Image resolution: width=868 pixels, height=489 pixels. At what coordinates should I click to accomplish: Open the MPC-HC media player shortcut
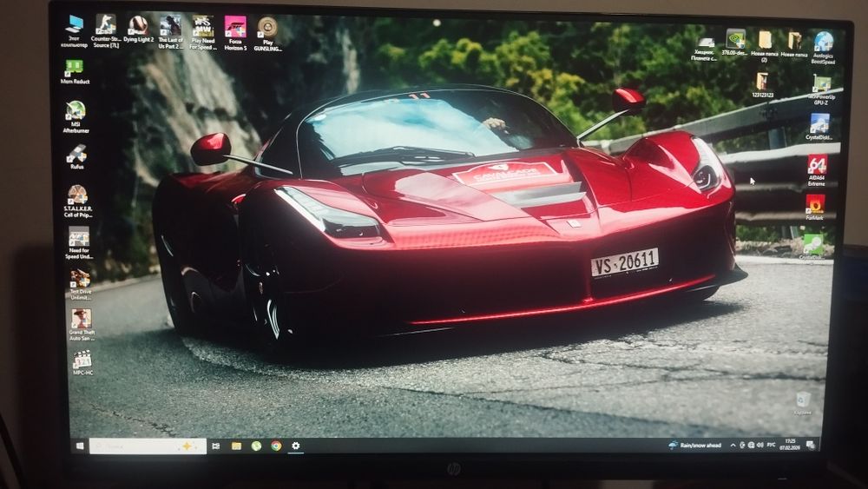click(x=82, y=363)
